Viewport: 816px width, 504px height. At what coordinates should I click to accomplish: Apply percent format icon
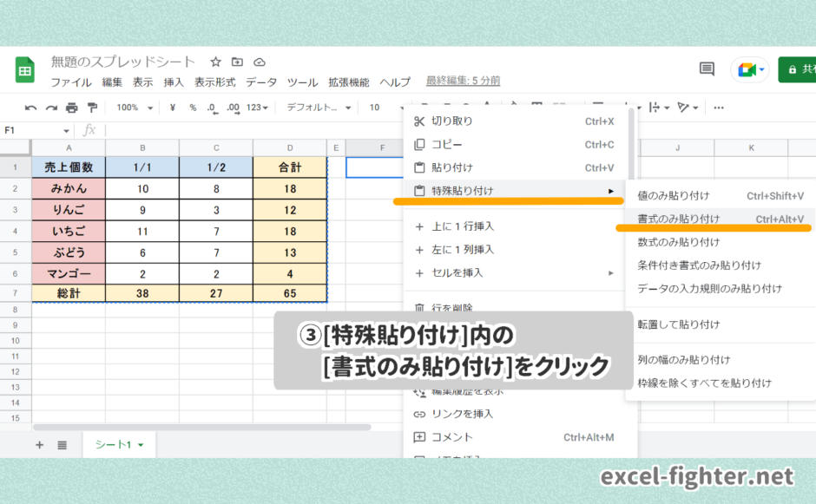pyautogui.click(x=192, y=107)
